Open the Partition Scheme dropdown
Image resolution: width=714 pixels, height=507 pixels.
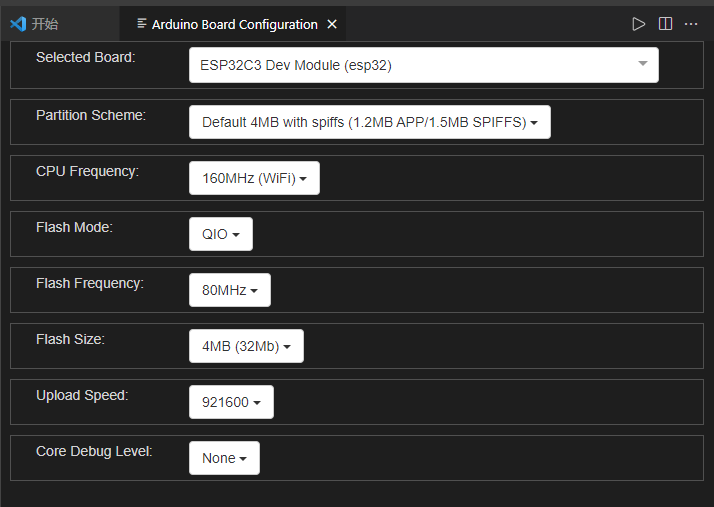(x=370, y=122)
